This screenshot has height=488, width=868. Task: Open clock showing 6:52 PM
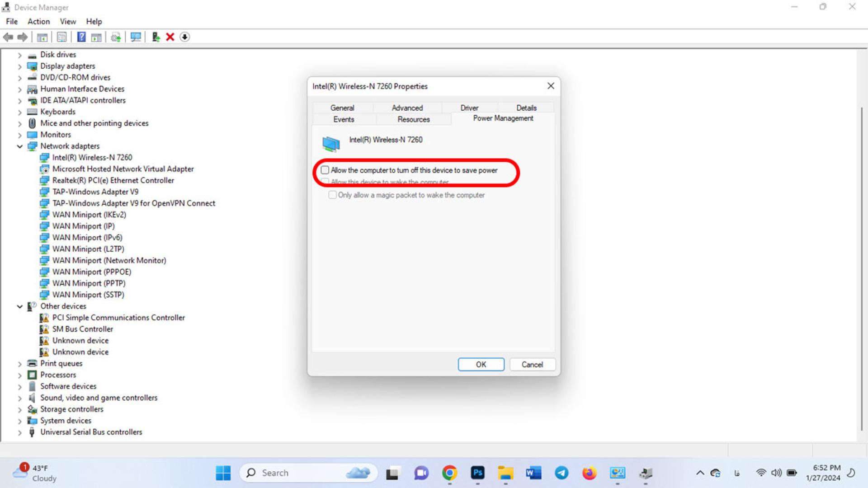(x=823, y=473)
